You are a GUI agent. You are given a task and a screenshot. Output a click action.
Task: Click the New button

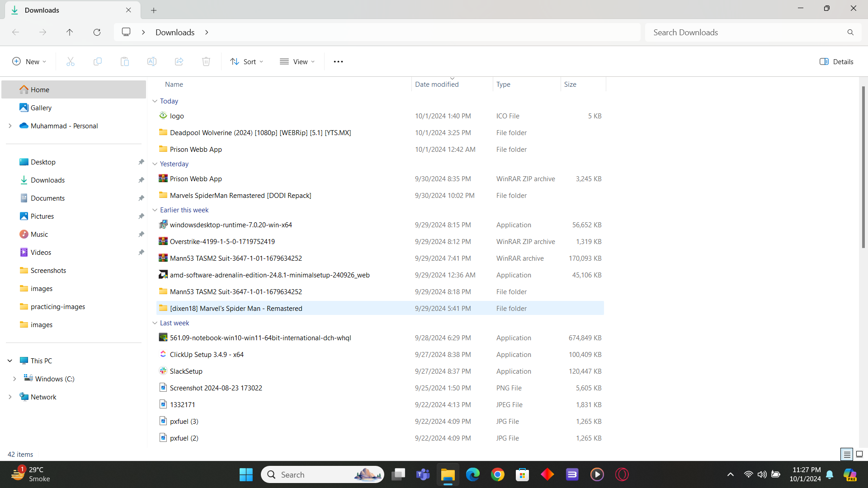(29, 62)
